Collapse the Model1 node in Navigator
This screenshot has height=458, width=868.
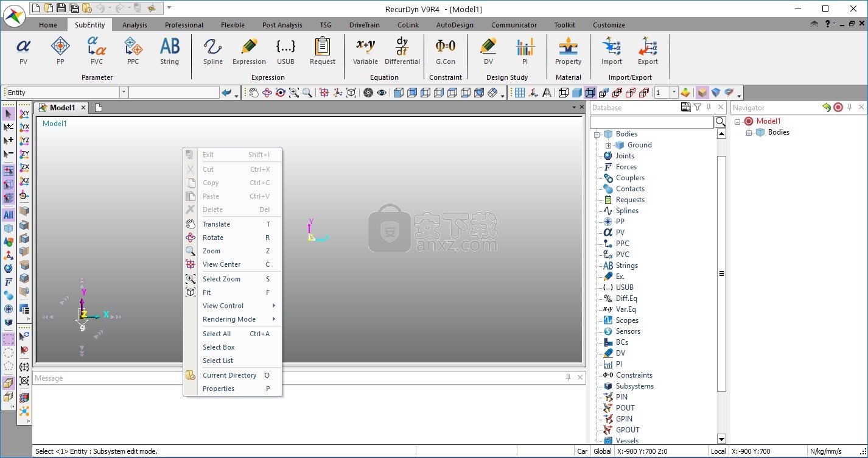738,121
